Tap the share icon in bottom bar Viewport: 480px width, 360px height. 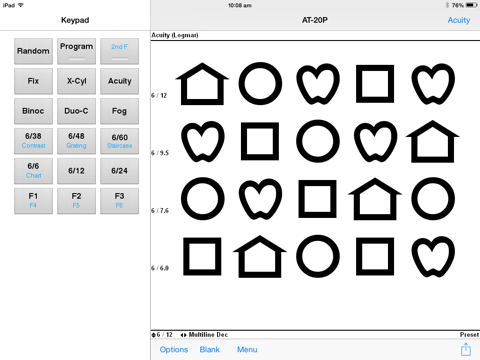[466, 349]
